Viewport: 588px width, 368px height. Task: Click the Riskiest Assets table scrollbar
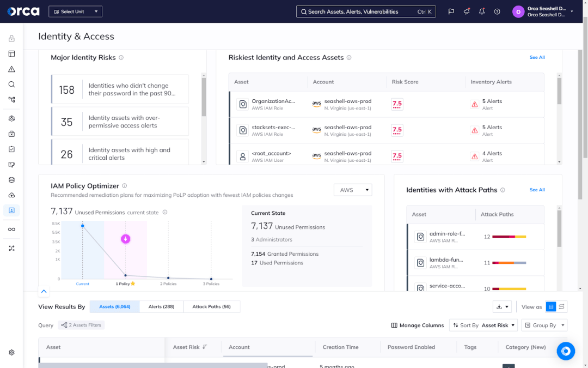(x=559, y=91)
